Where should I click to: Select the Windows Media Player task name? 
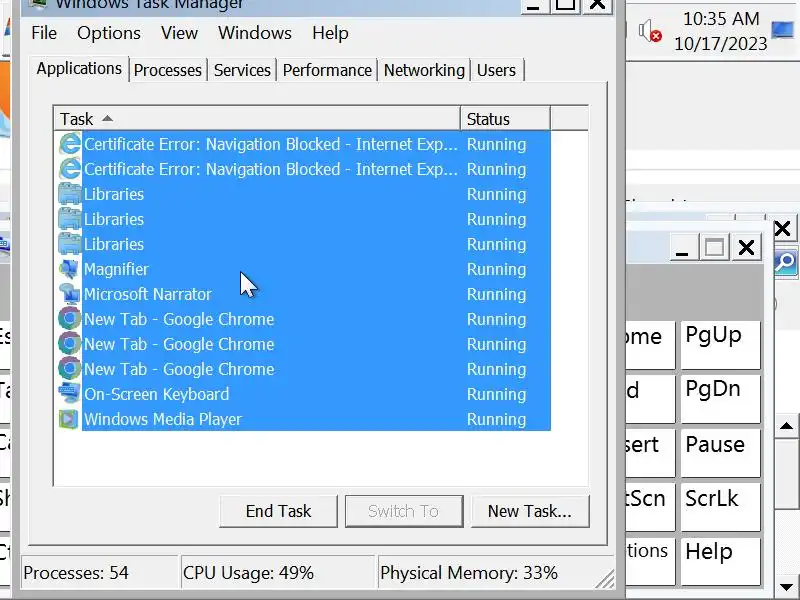(x=163, y=419)
